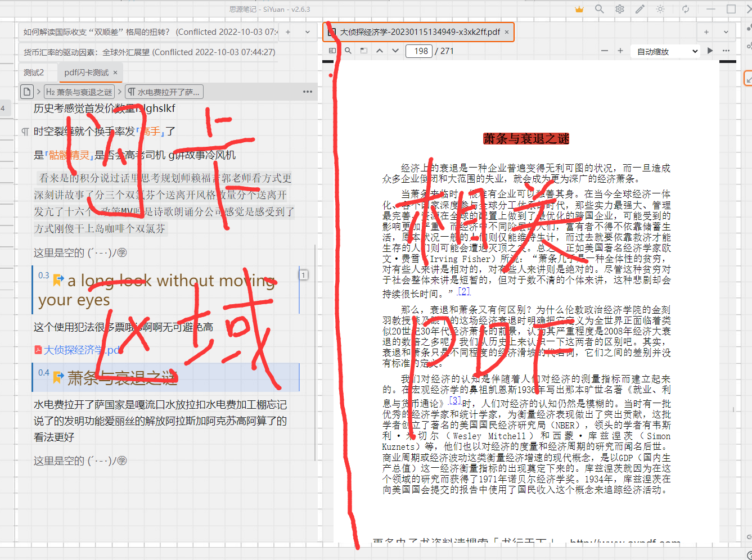Open the 大侦探经济学.pdf link
This screenshot has height=560, width=752.
tap(82, 350)
